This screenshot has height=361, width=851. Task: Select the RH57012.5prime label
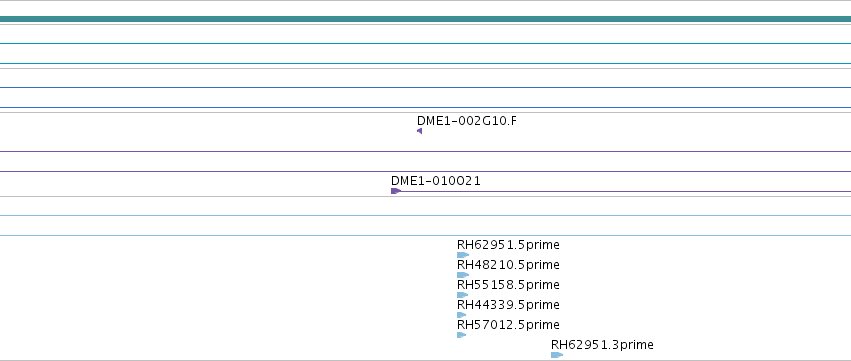tap(508, 325)
